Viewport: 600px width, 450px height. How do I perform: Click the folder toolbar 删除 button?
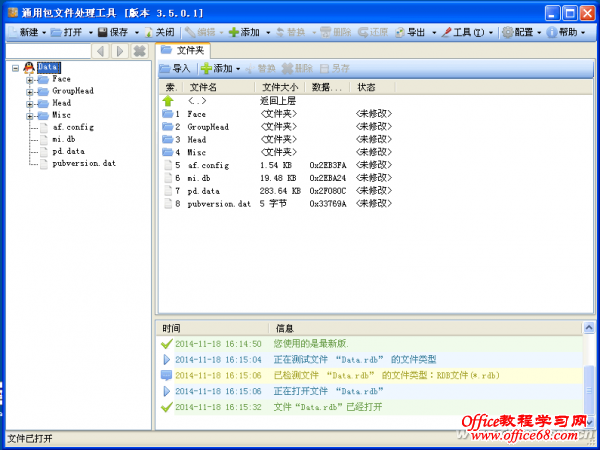[x=297, y=69]
